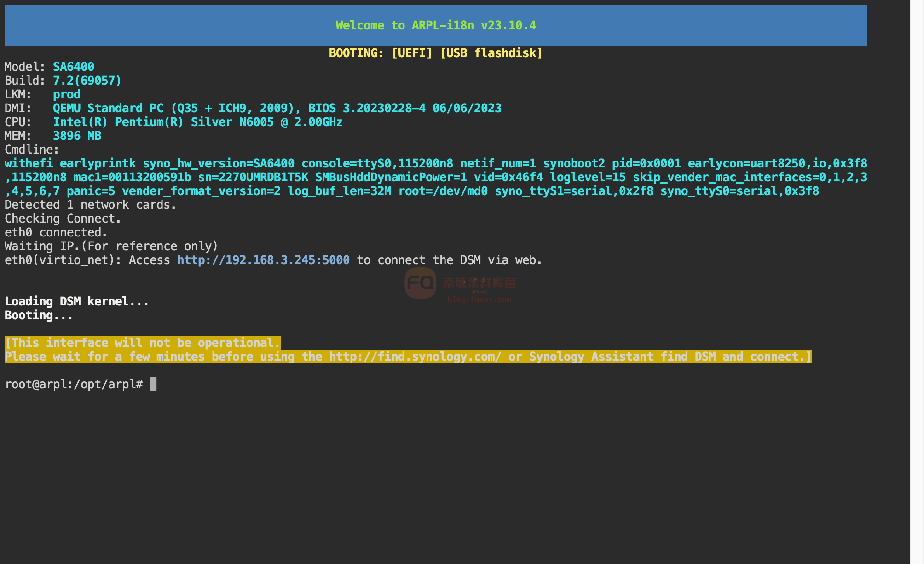The height and width of the screenshot is (564, 924).
Task: Select the 'BOOTING: [UEFI] [USB flashdisk]' line
Action: tap(436, 53)
